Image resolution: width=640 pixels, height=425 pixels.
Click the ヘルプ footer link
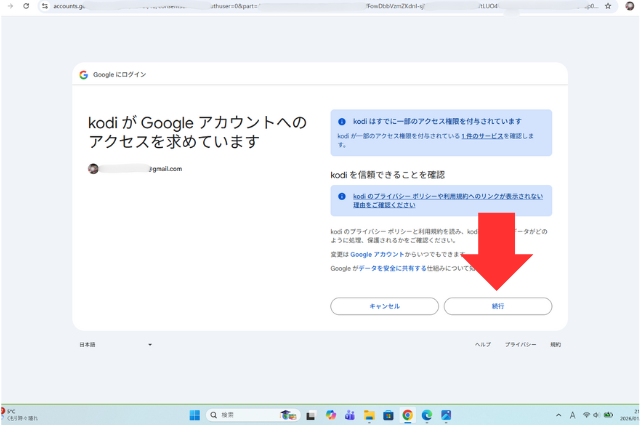[x=482, y=344]
